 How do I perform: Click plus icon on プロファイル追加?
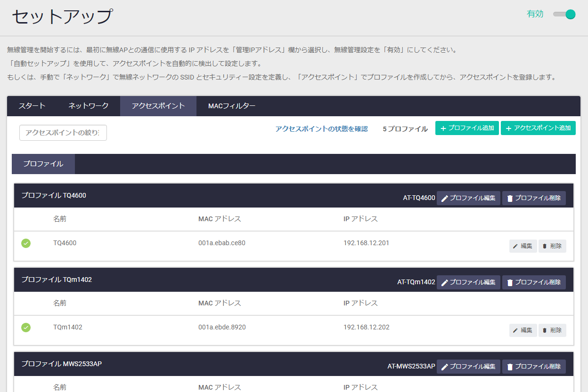tap(443, 128)
